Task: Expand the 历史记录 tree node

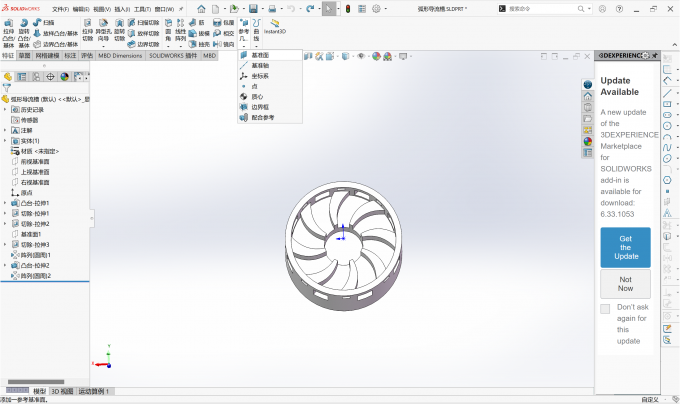Action: [5, 110]
